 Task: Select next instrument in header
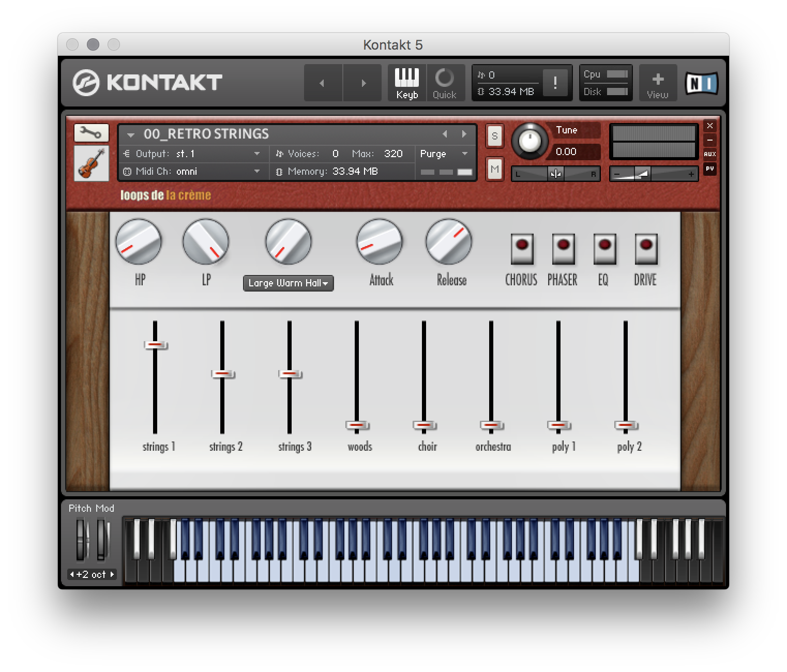pos(464,134)
